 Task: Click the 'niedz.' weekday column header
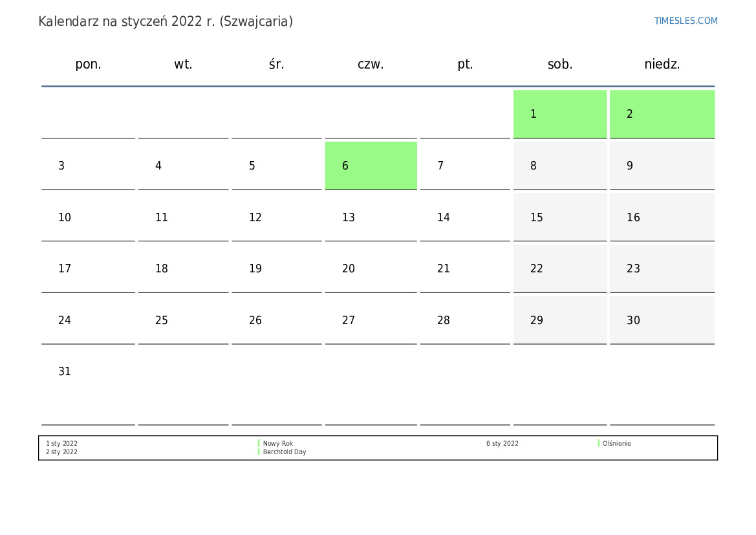[662, 64]
